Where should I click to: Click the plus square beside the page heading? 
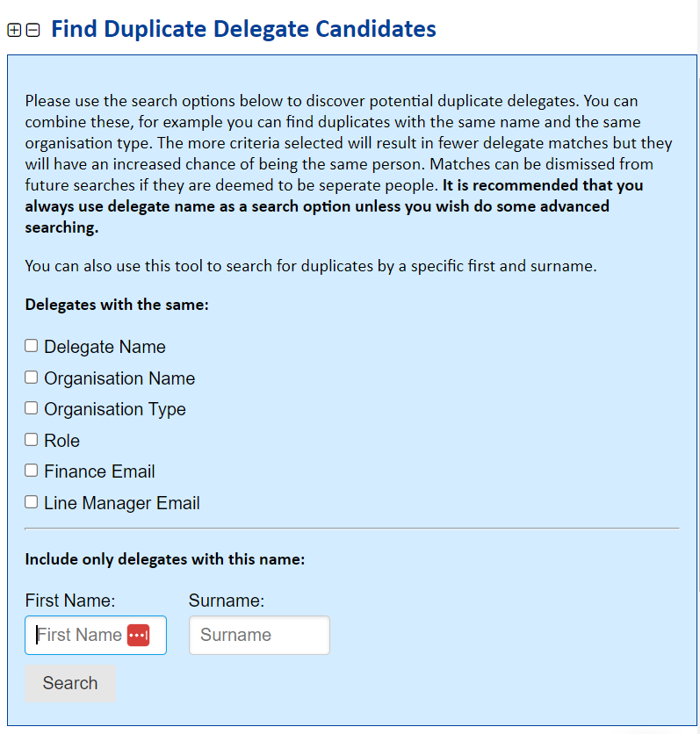coord(14,29)
